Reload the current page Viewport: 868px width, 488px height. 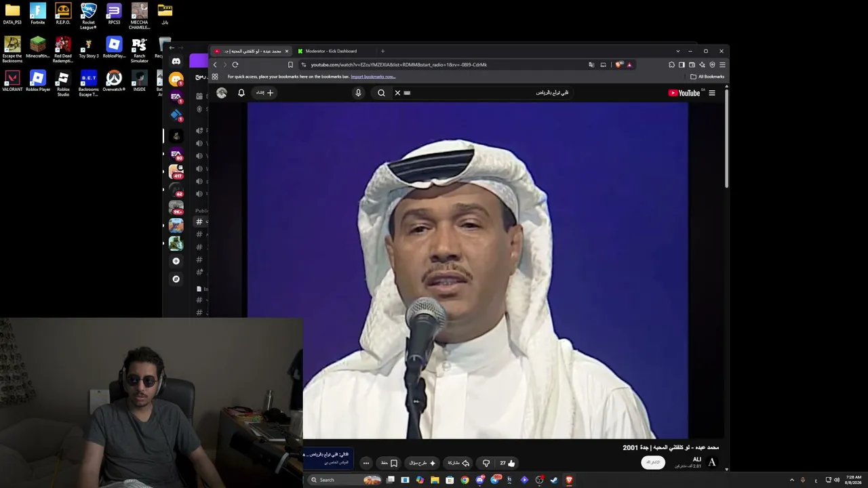[235, 64]
